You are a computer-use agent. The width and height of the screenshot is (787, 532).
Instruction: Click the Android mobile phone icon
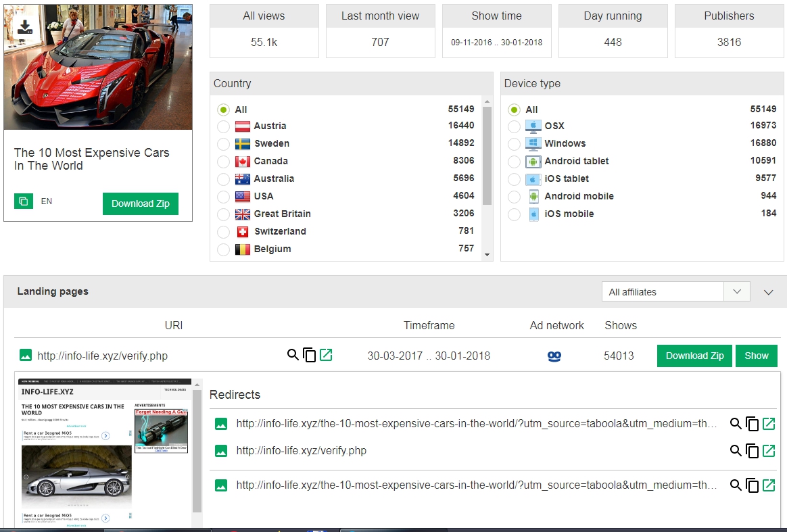[533, 197]
